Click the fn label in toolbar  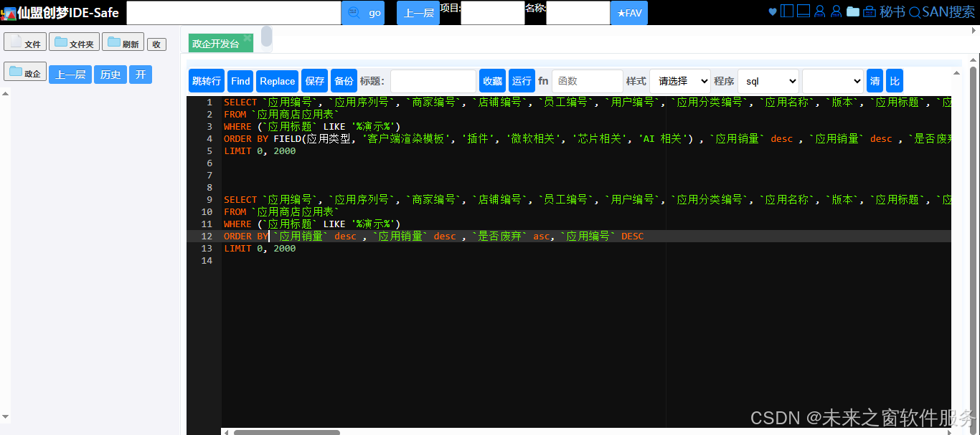[543, 81]
